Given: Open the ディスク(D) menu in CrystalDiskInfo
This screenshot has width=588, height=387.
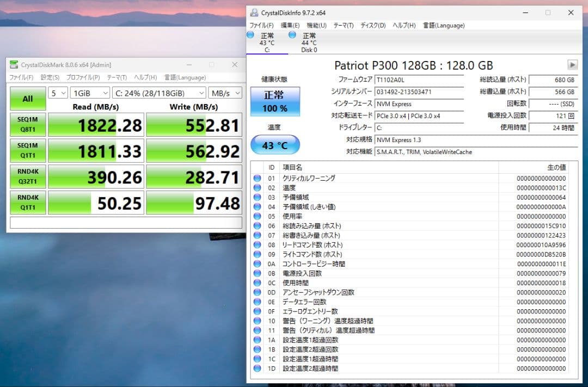Looking at the screenshot, I should pyautogui.click(x=373, y=25).
